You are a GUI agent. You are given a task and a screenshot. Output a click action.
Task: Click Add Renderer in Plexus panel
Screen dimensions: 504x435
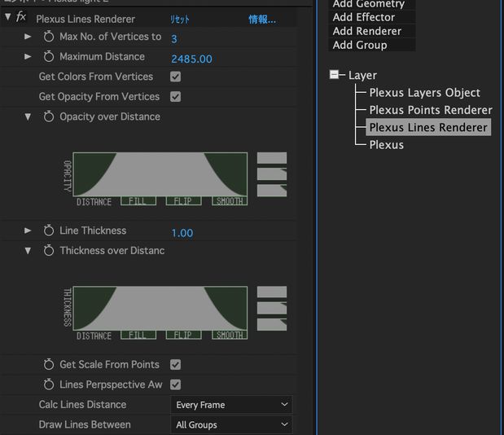coord(372,31)
